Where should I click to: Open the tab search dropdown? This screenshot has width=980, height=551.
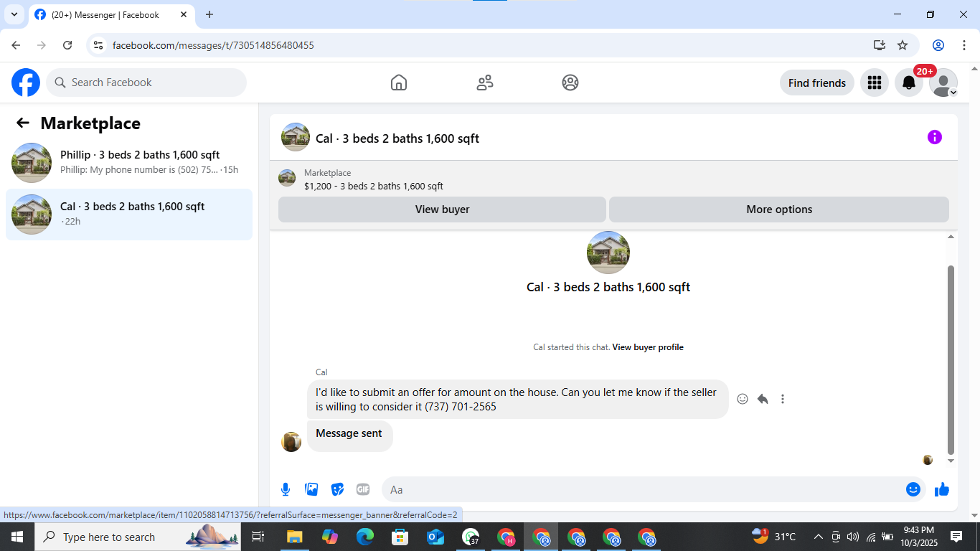pyautogui.click(x=14, y=14)
